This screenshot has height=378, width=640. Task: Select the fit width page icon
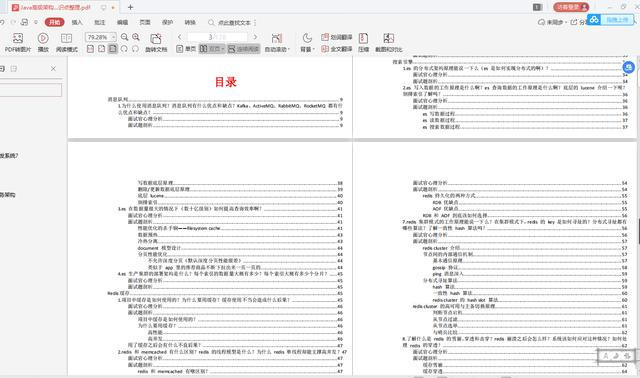point(101,49)
